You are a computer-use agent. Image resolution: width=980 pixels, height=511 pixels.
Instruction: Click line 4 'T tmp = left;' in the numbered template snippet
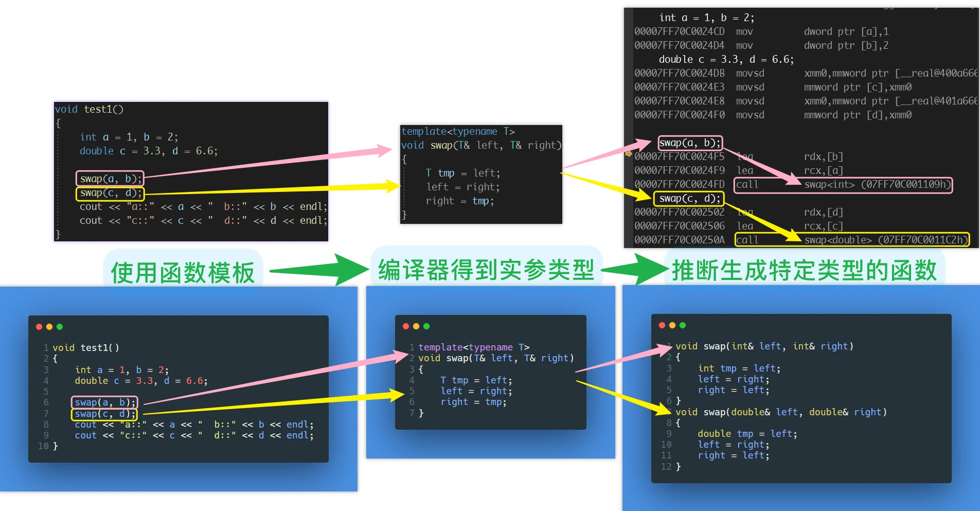(x=476, y=380)
